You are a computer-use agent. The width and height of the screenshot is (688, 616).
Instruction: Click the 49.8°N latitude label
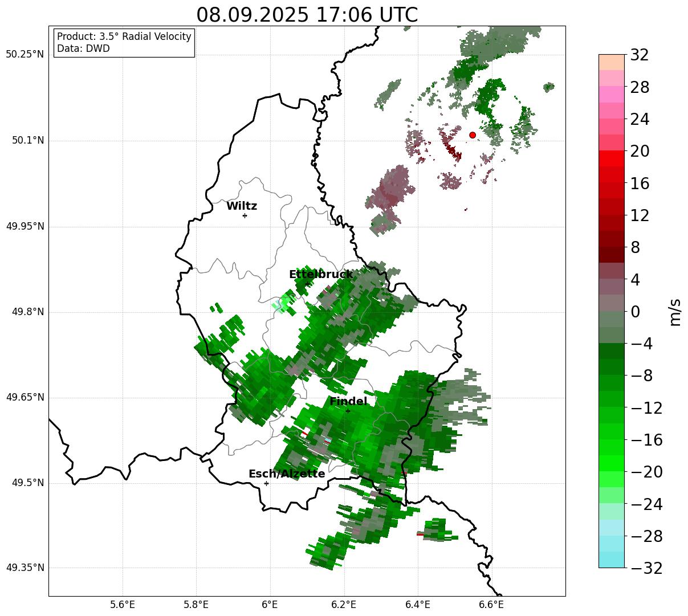(x=28, y=312)
